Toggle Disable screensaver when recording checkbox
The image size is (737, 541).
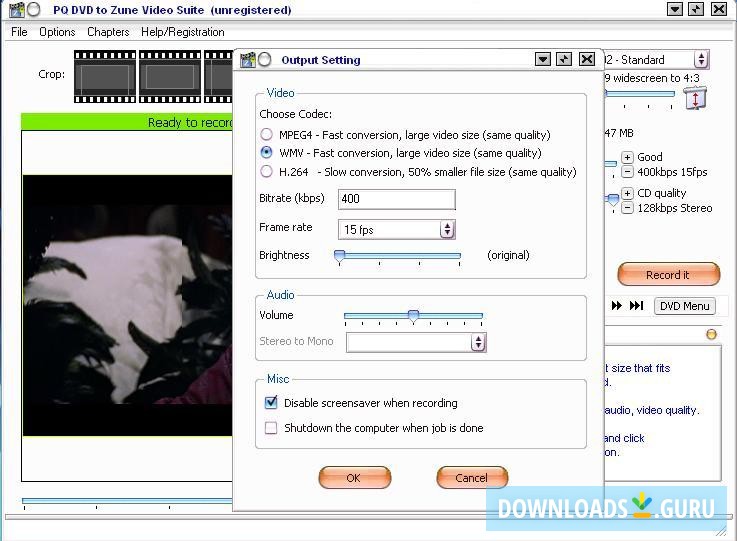(271, 402)
